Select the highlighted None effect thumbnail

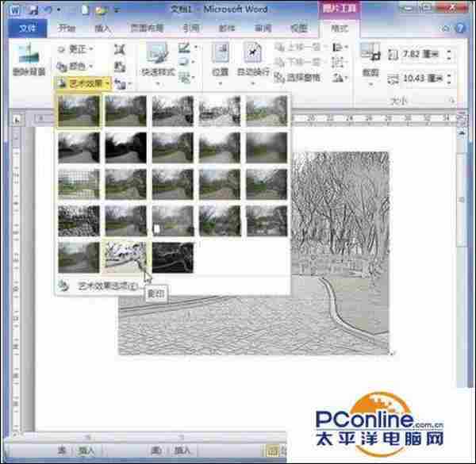(79, 110)
